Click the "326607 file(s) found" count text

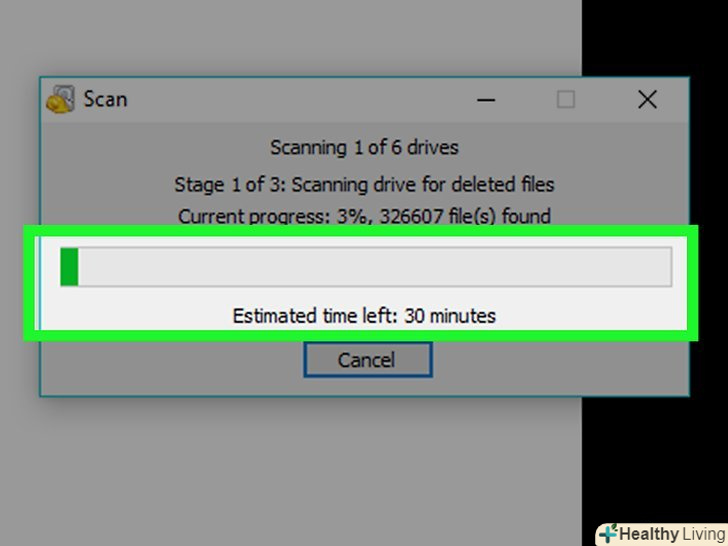(x=465, y=216)
